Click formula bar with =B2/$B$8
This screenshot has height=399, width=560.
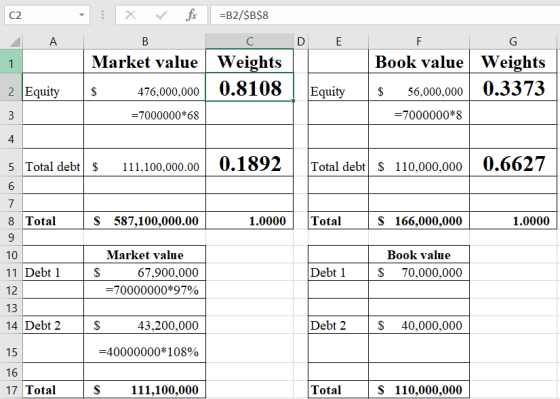point(385,15)
